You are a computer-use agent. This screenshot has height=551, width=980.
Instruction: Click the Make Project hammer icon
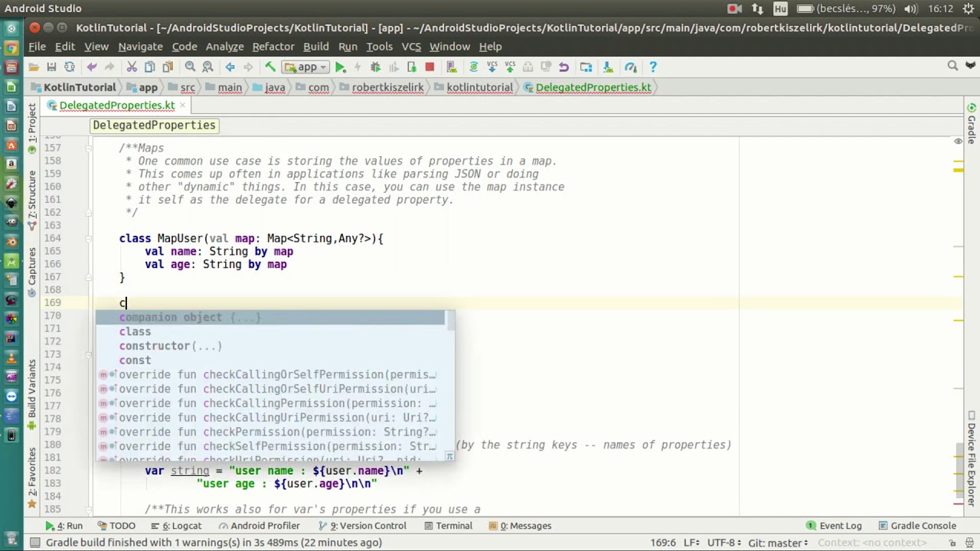point(270,67)
